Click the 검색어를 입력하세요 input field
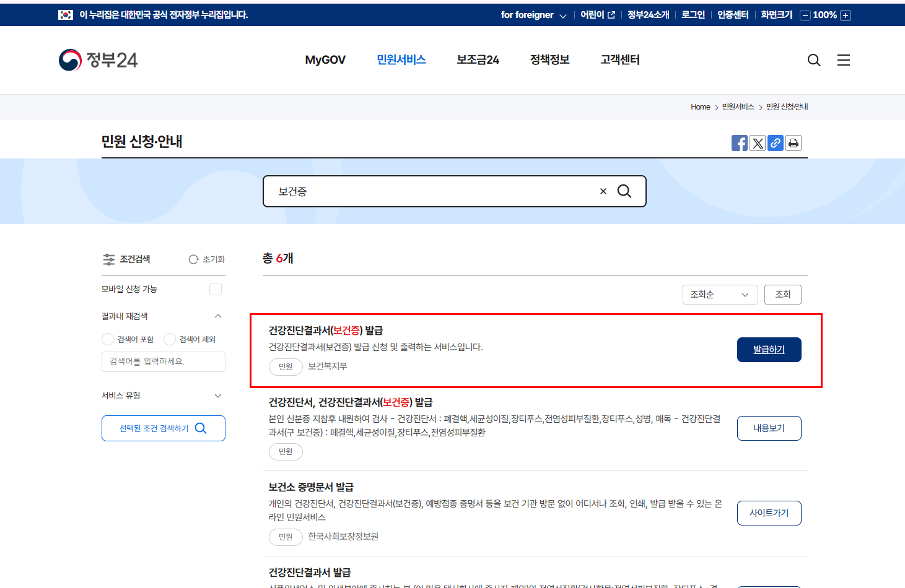This screenshot has height=588, width=905. coord(163,361)
